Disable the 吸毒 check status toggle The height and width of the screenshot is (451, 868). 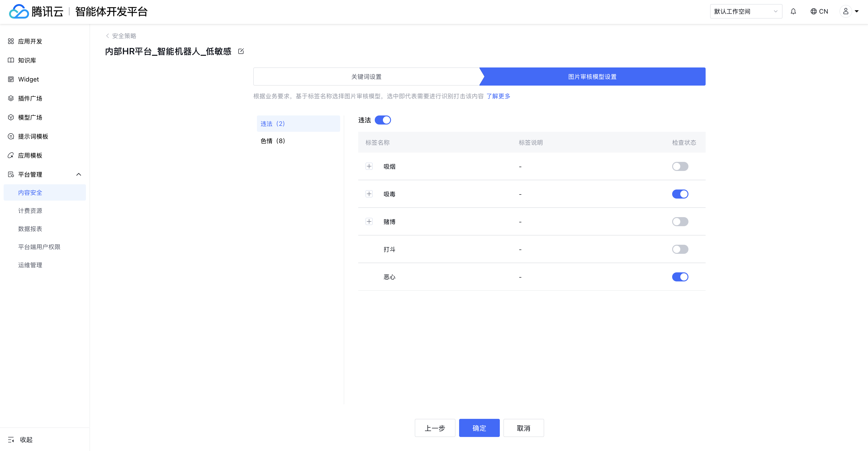[680, 194]
